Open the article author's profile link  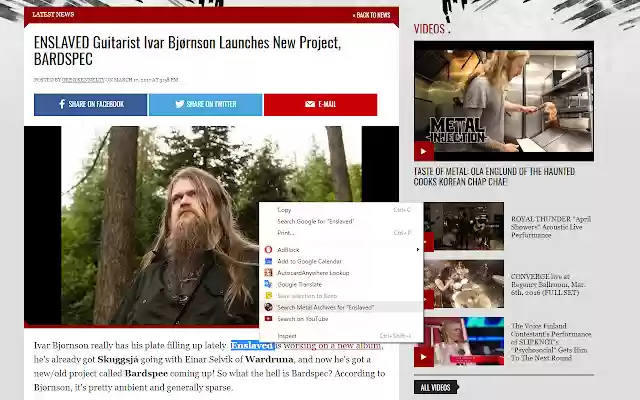pyautogui.click(x=83, y=80)
